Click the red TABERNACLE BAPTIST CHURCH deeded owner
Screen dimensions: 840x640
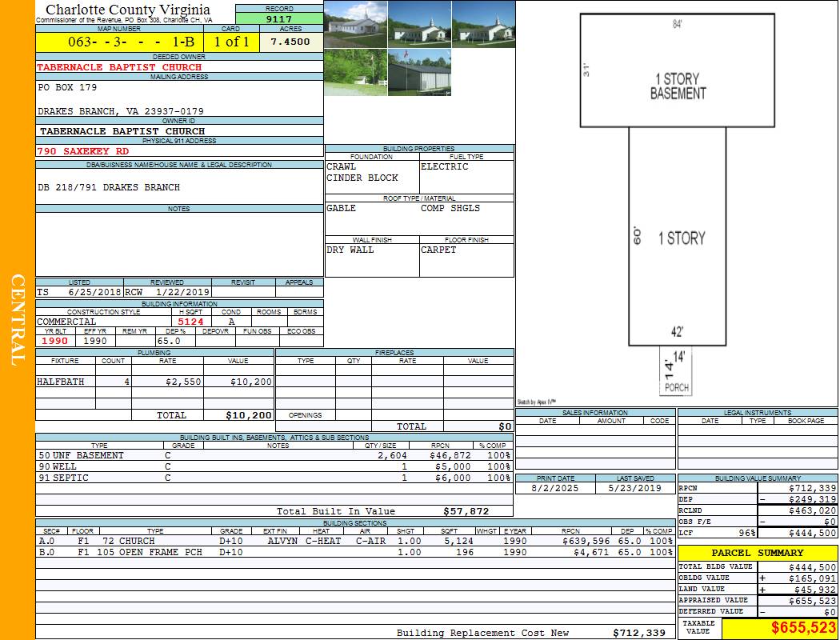pos(119,67)
